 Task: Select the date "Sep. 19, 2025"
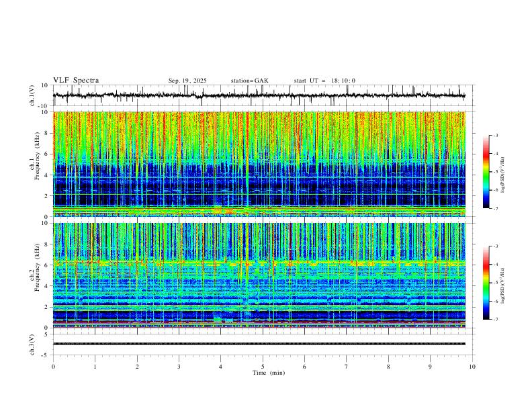coord(187,81)
